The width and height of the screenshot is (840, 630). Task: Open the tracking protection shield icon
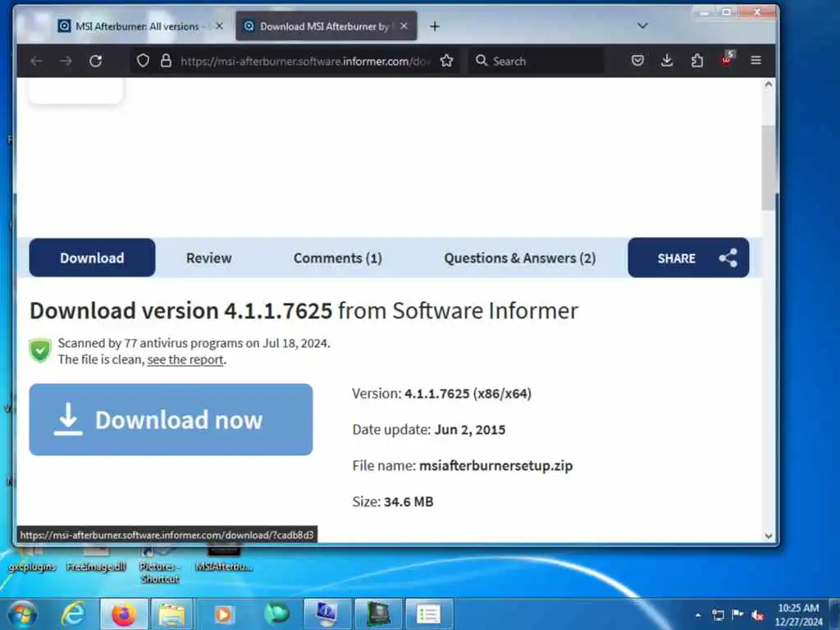143,61
